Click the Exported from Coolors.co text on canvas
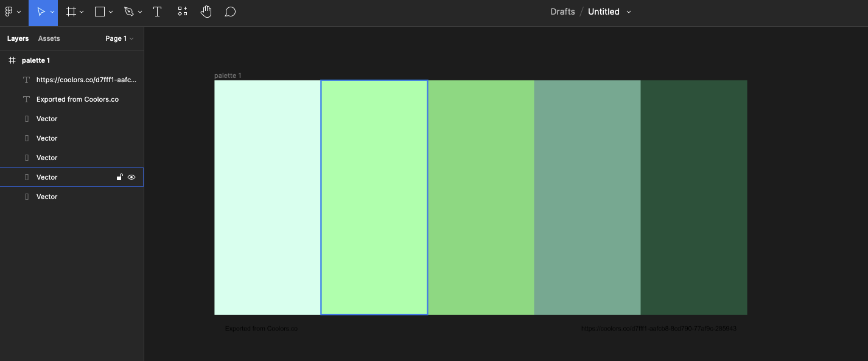 tap(261, 329)
